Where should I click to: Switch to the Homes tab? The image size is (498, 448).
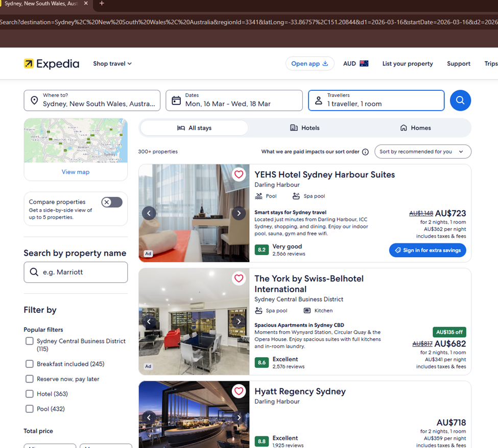click(x=415, y=128)
